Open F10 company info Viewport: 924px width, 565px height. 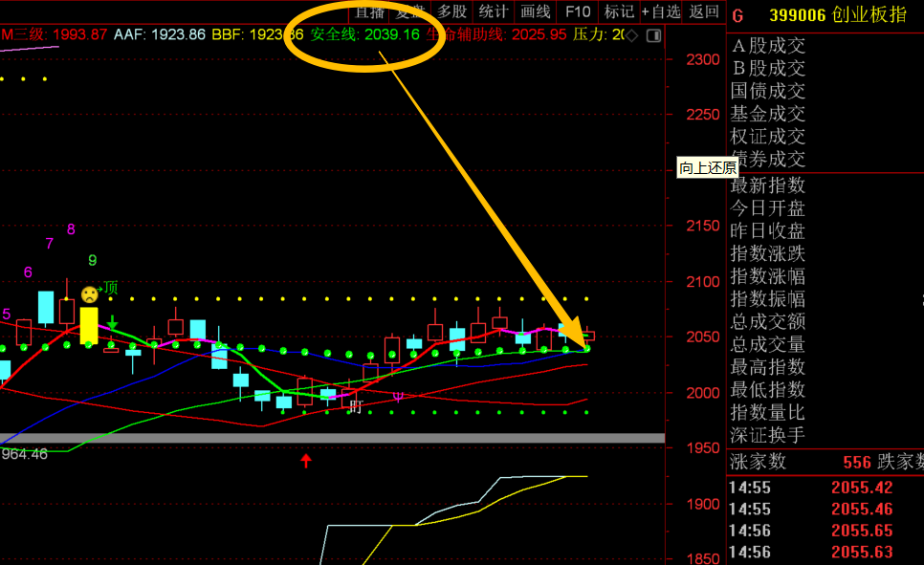pyautogui.click(x=578, y=11)
